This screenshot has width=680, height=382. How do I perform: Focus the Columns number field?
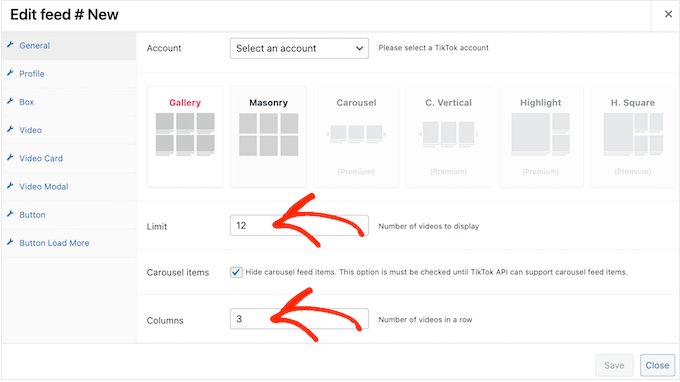(x=299, y=319)
